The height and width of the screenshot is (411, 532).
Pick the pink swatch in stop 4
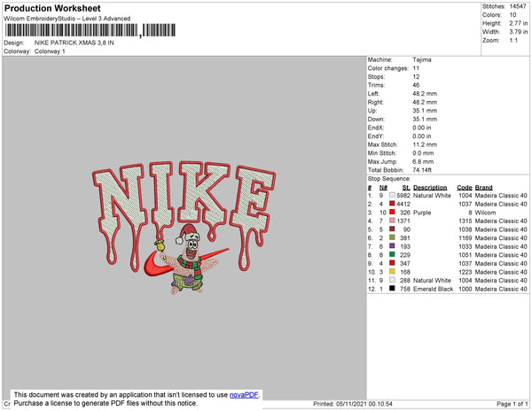tap(392, 221)
